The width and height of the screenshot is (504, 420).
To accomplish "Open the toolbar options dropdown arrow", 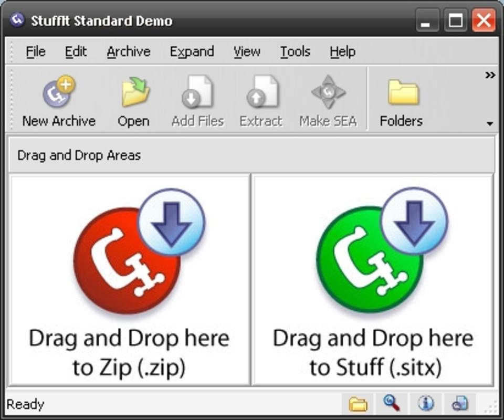I will point(490,123).
